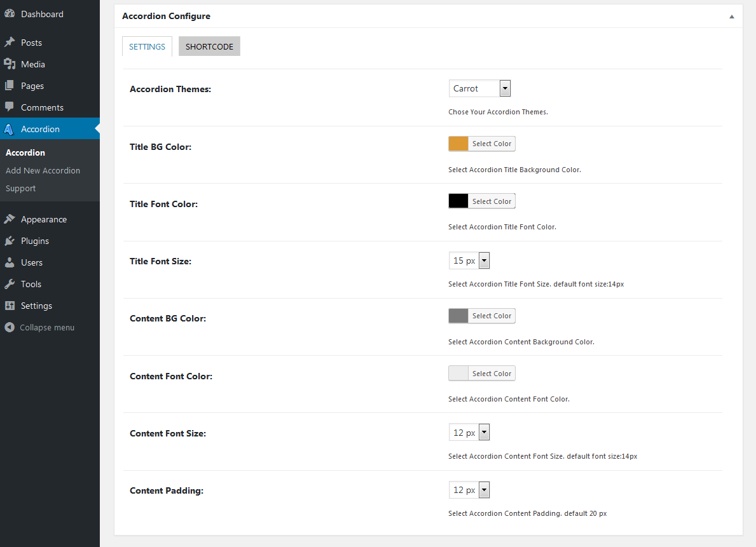Collapse the Accordion Configure panel arrow
Viewport: 756px width, 547px height.
pos(731,17)
